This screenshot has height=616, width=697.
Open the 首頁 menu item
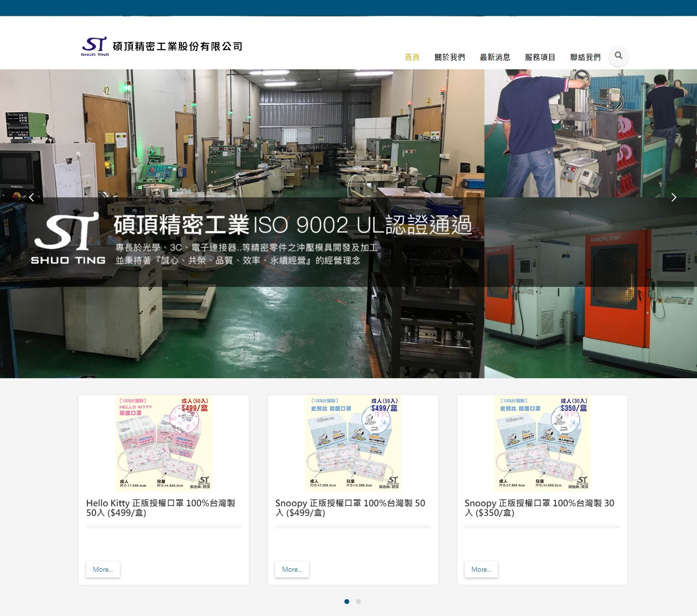412,57
